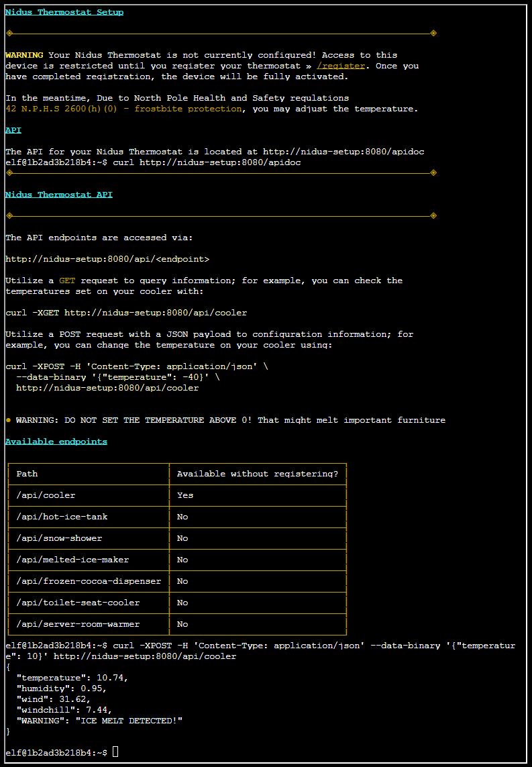
Task: Click the '42 N.P.H.S 2600(h)(0) - frostbite protection' text
Action: (123, 109)
